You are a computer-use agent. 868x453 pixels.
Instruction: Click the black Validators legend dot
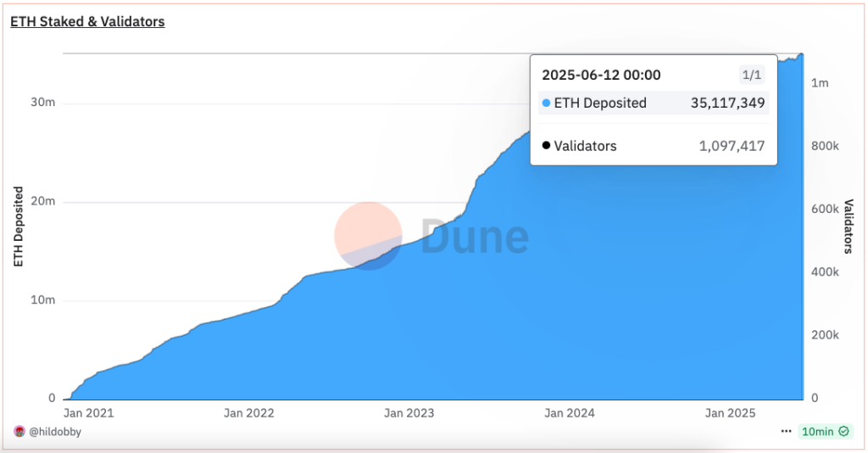tap(545, 146)
